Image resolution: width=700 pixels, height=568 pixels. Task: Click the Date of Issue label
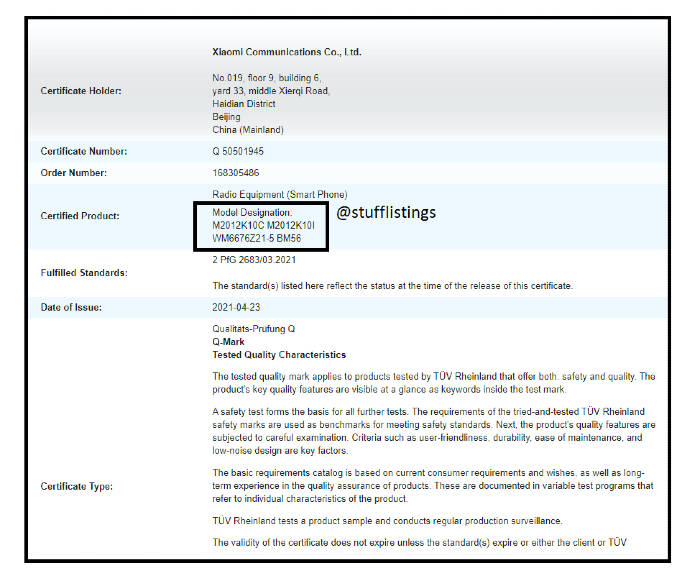71,307
